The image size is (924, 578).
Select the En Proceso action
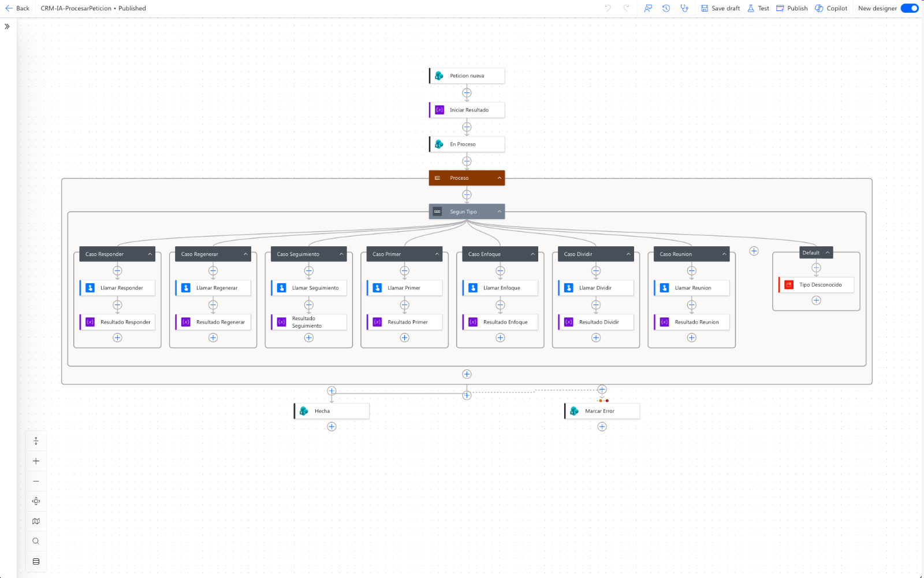point(467,144)
